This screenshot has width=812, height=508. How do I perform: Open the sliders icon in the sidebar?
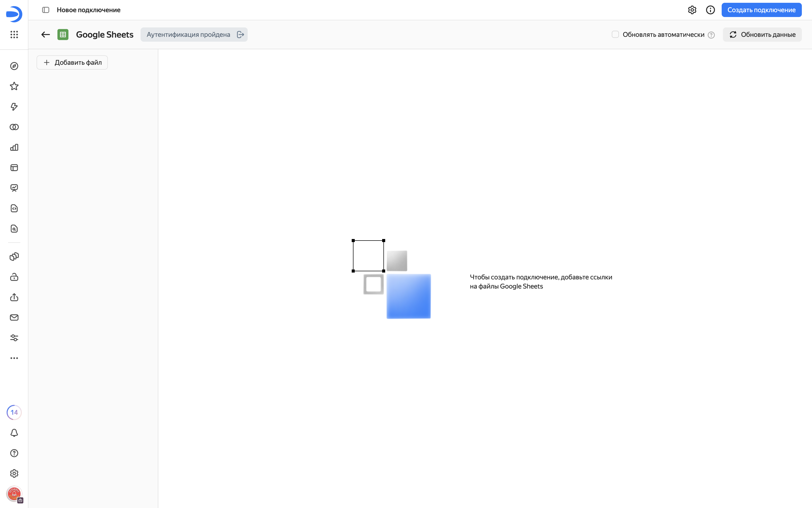coord(14,338)
